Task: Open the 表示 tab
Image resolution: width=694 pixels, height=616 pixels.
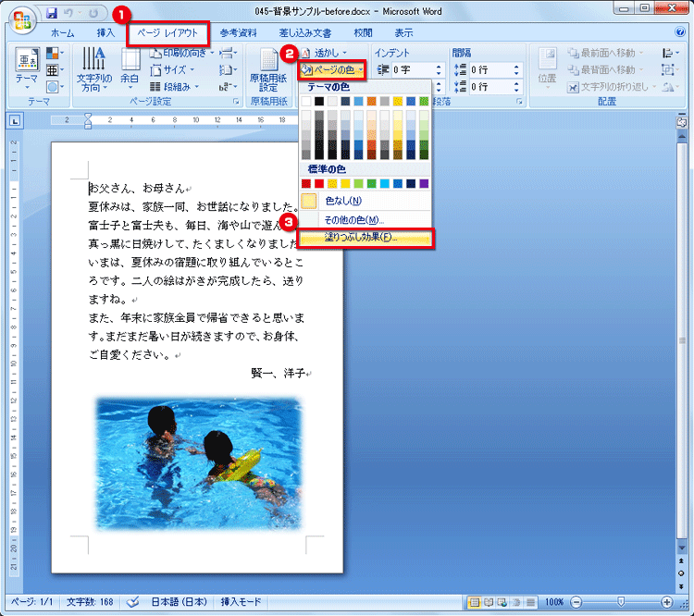Action: point(403,32)
